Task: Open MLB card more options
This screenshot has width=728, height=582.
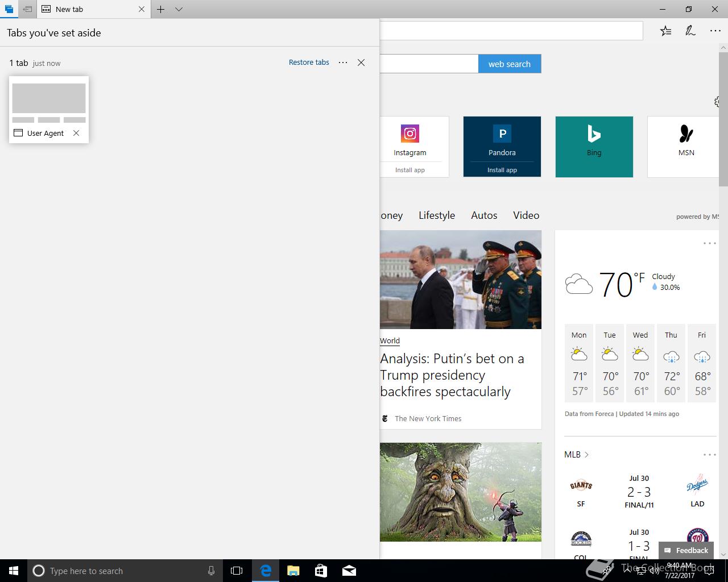Action: pyautogui.click(x=709, y=455)
